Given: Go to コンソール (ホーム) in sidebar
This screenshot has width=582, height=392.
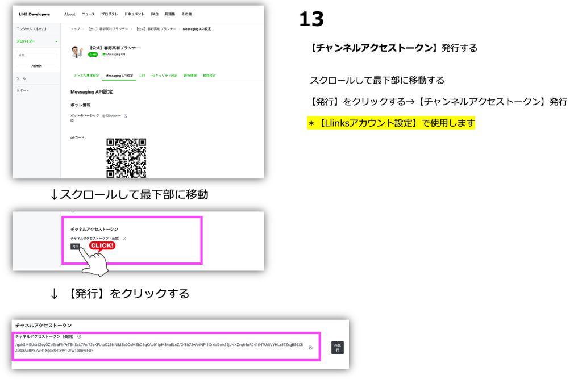Looking at the screenshot, I should click(32, 29).
